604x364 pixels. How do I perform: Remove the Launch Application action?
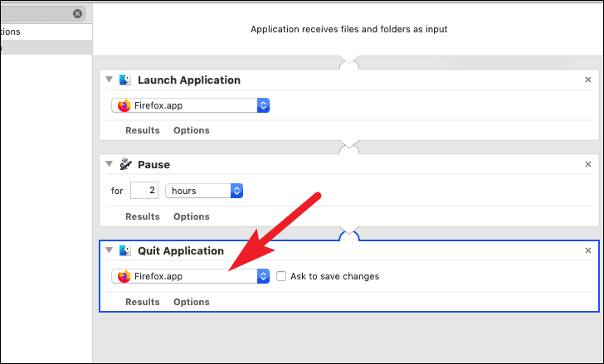[x=587, y=80]
